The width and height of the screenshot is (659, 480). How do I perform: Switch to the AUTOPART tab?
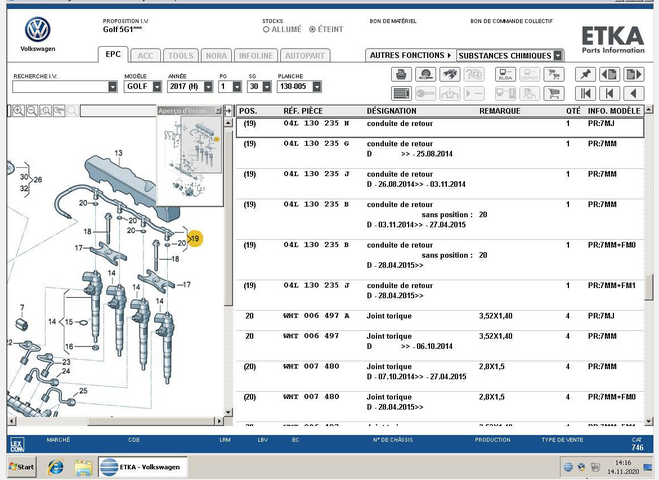(305, 55)
